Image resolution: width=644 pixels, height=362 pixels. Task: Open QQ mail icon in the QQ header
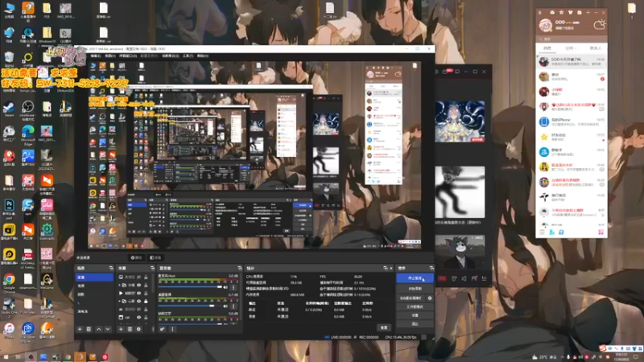pos(552,12)
